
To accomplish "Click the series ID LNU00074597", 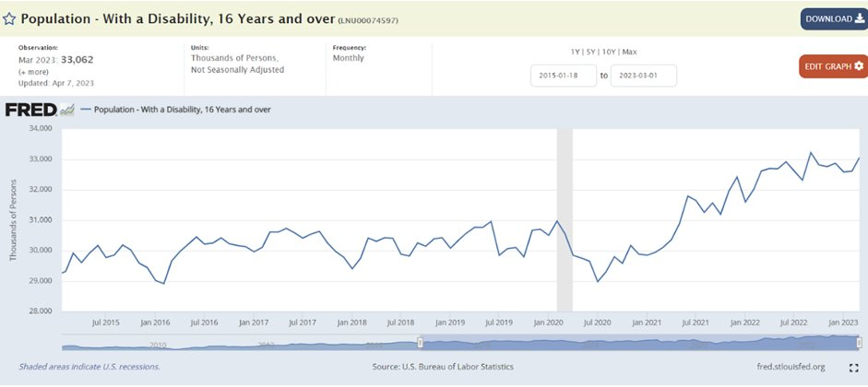I will [368, 20].
